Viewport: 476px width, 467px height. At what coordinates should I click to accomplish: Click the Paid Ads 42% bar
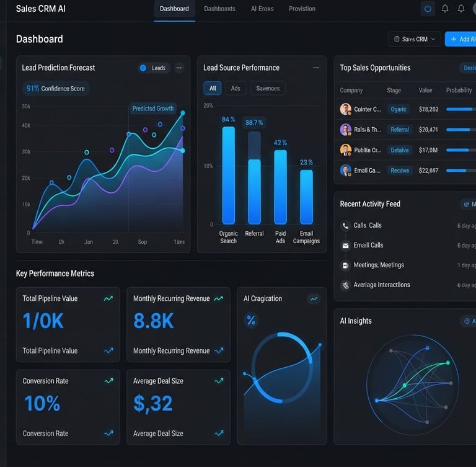[281, 187]
